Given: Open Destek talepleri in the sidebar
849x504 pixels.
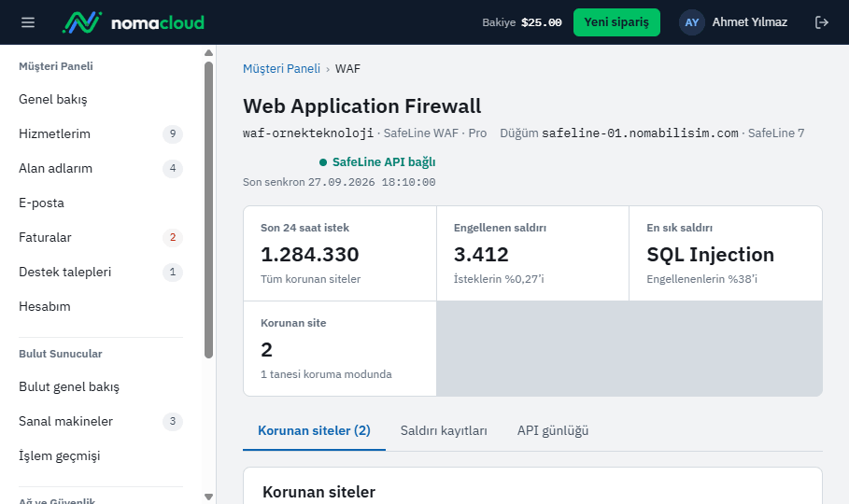Looking at the screenshot, I should click(x=101, y=272).
